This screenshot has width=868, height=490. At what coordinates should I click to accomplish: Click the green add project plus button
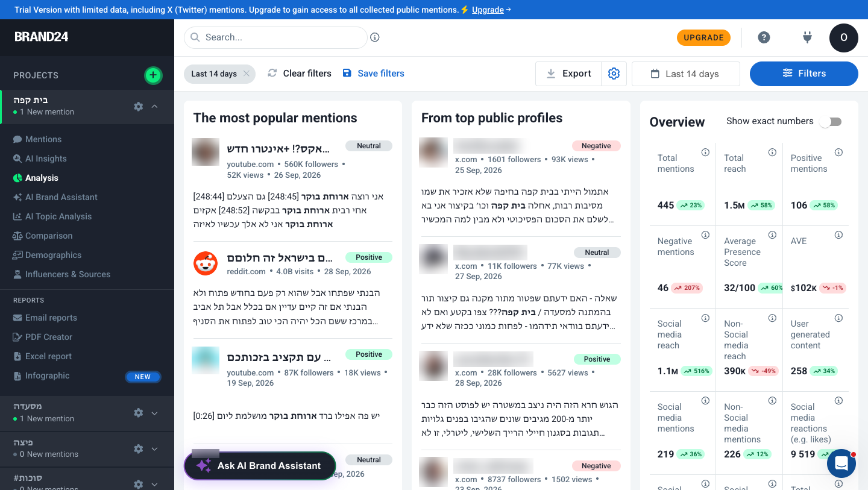click(153, 75)
